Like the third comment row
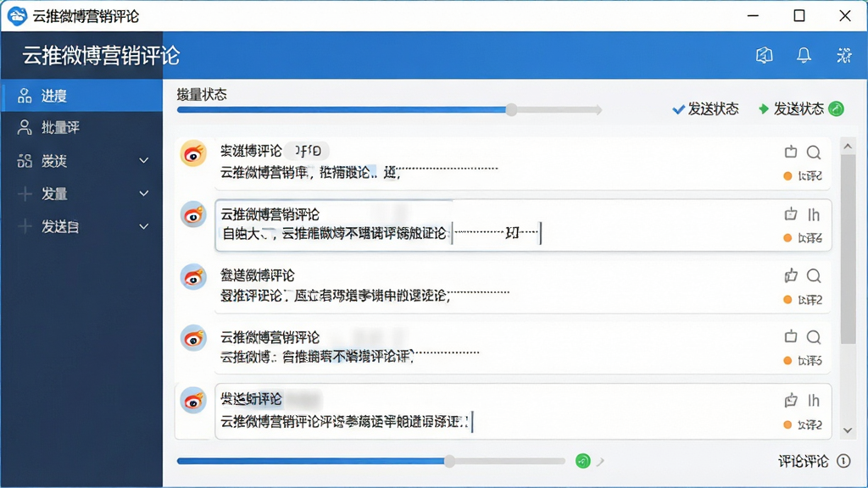 click(791, 275)
